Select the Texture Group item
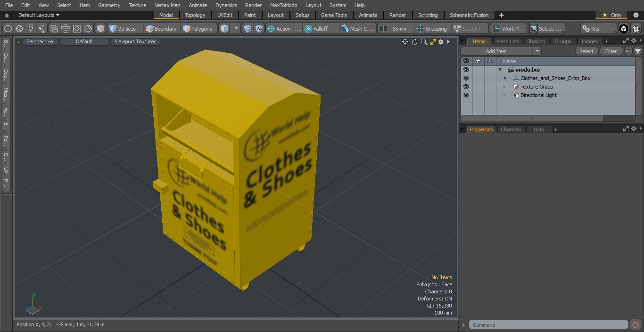Screen dimensions: 644x332 click(x=537, y=87)
